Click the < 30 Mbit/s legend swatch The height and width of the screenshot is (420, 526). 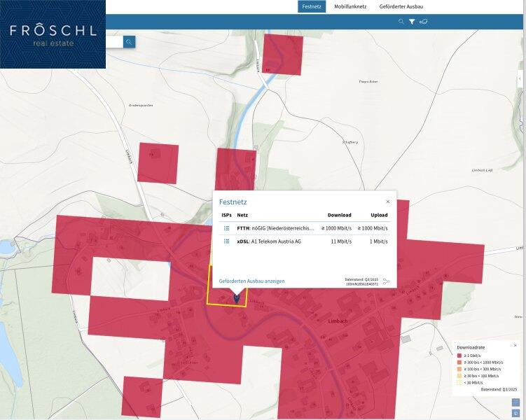click(459, 382)
